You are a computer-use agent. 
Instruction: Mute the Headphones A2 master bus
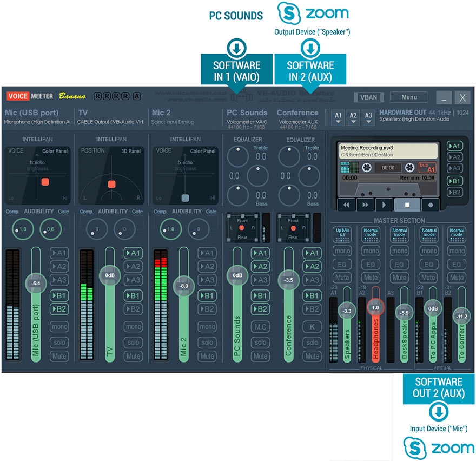[371, 278]
